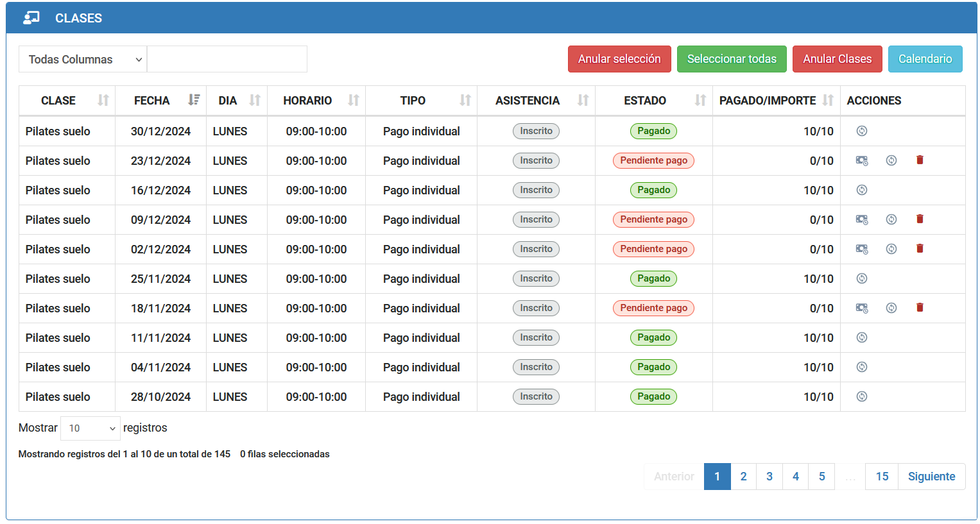Delete the 09/12/2024 class with the trash icon
This screenshot has width=980, height=524.
[x=919, y=219]
